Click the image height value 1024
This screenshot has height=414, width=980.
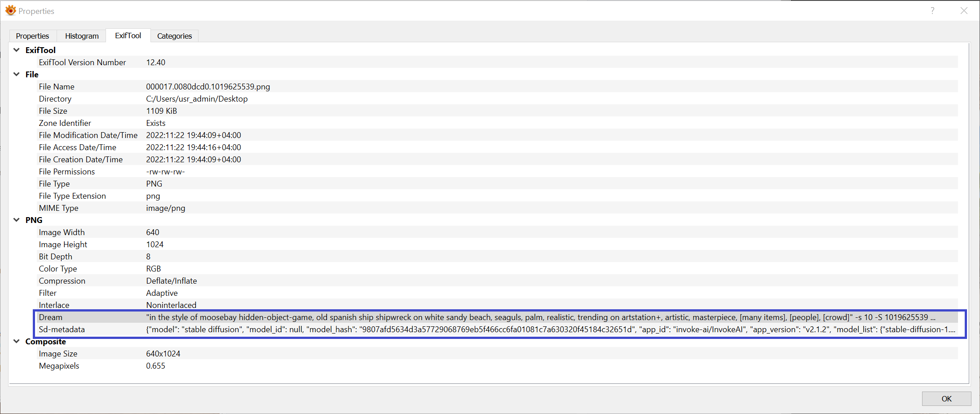(155, 244)
